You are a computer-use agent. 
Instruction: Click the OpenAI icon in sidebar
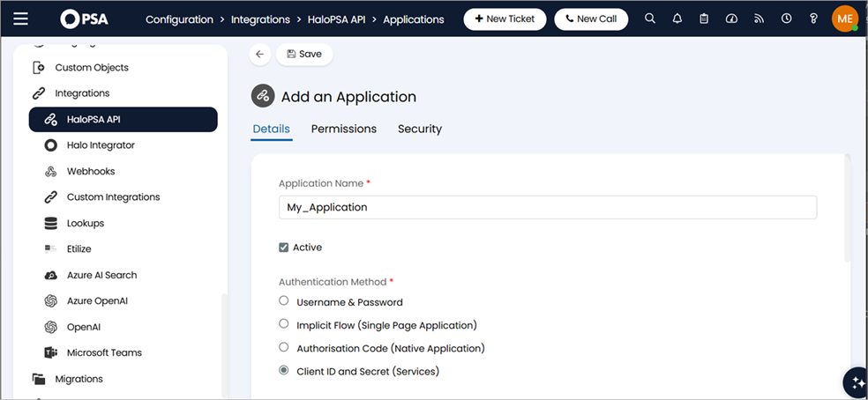50,327
